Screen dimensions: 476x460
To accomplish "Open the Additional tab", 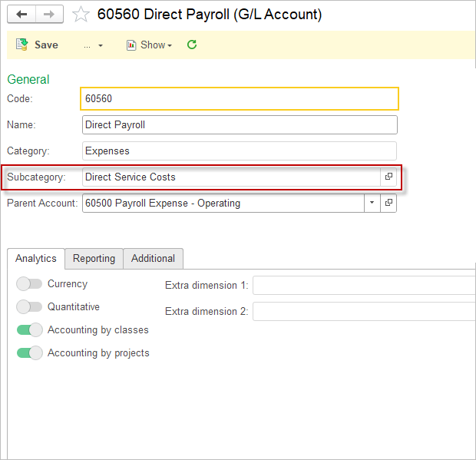I will point(153,259).
